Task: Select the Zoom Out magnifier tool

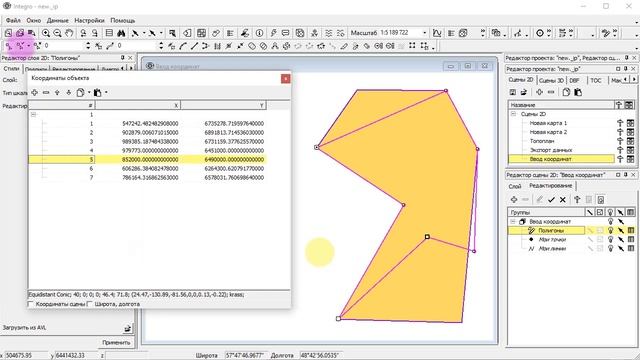Action: (x=58, y=33)
